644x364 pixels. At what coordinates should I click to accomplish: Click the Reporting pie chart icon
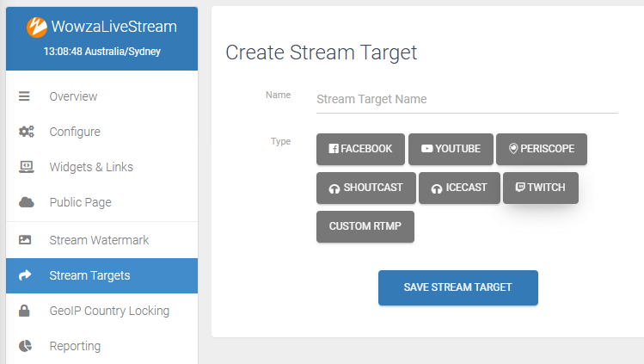click(x=25, y=346)
